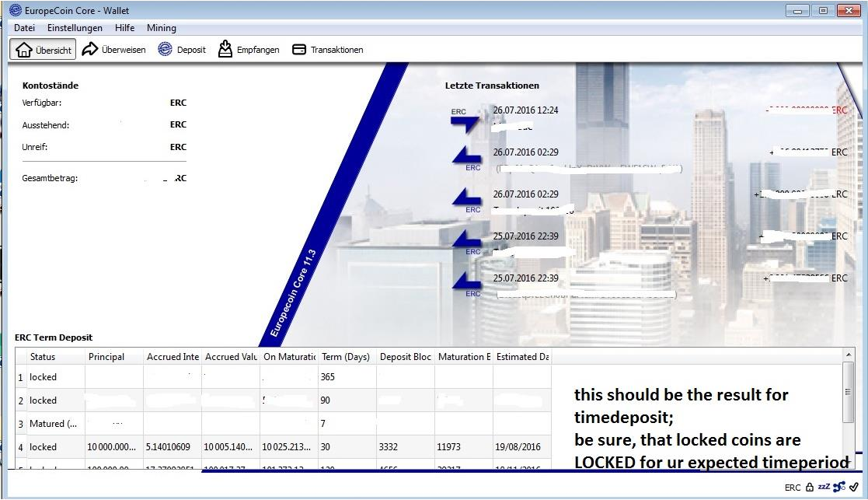Click the zzZ staking status icon

pyautogui.click(x=824, y=487)
